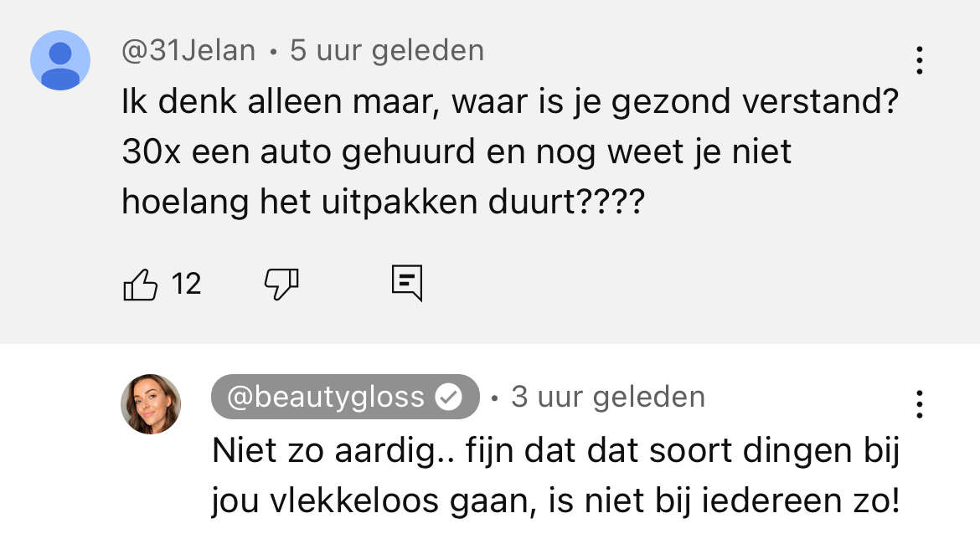Visit the @31Jelan channel via username
The width and height of the screenshot is (980, 544).
[x=188, y=50]
